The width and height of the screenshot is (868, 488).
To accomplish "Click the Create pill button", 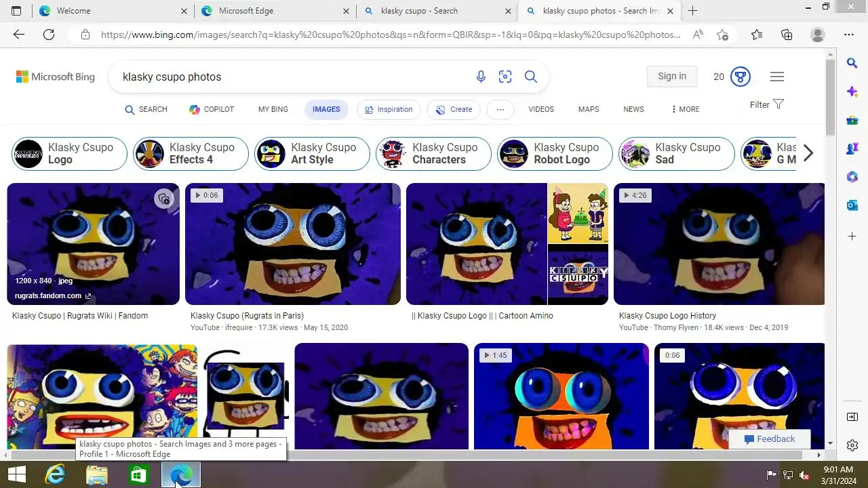I will (454, 109).
